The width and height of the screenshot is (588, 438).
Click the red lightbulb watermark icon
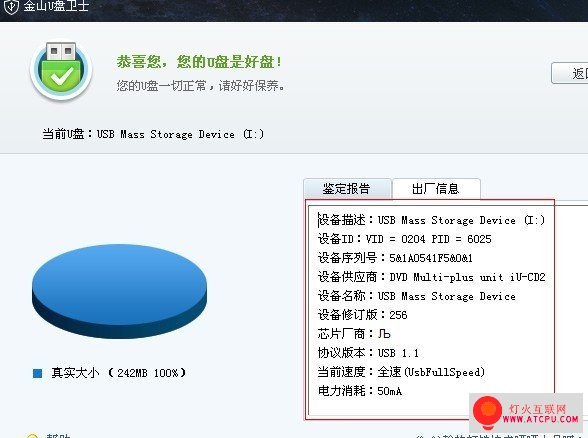click(487, 412)
